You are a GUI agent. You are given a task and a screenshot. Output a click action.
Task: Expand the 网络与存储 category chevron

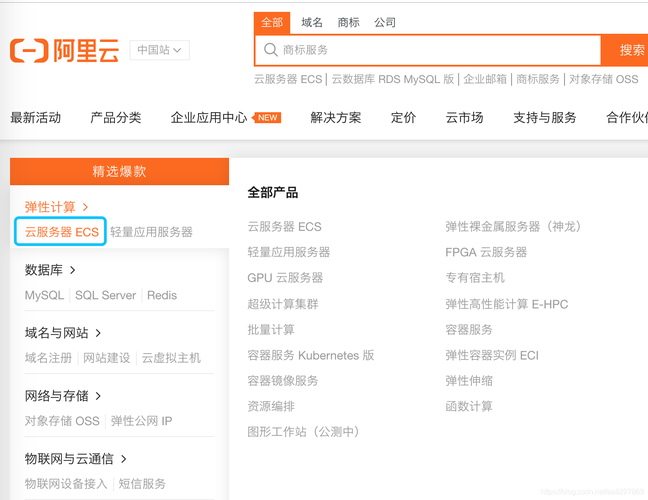pyautogui.click(x=98, y=395)
